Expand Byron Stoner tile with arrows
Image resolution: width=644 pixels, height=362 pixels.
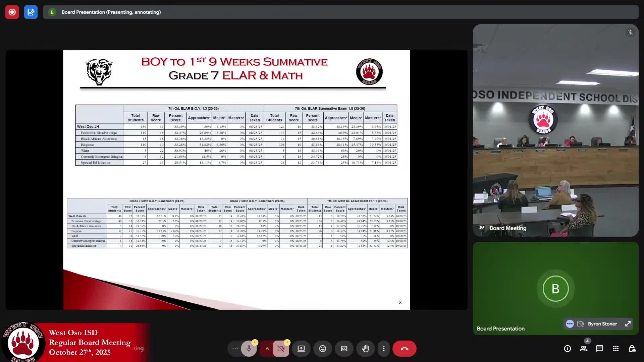(628, 324)
